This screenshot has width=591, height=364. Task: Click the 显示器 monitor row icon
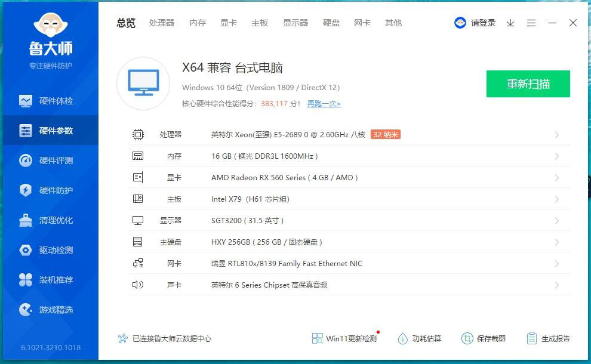(x=138, y=220)
